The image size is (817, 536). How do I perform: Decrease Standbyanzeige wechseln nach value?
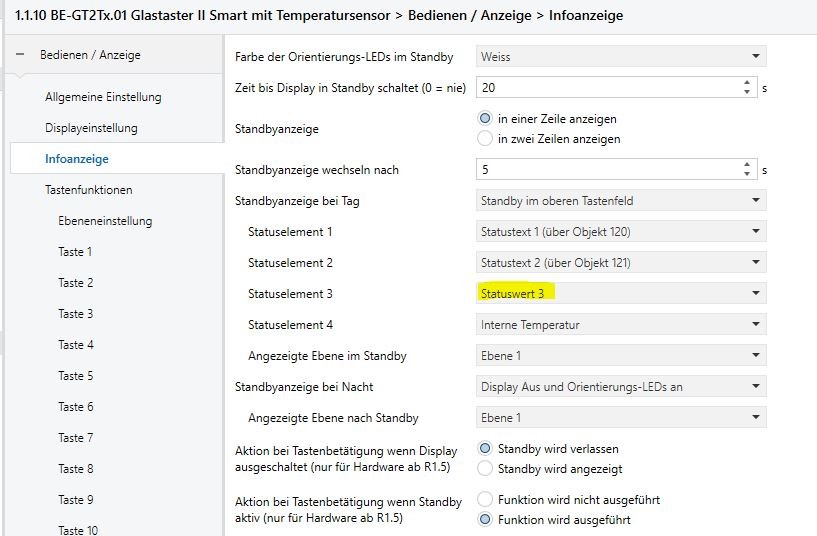[746, 175]
